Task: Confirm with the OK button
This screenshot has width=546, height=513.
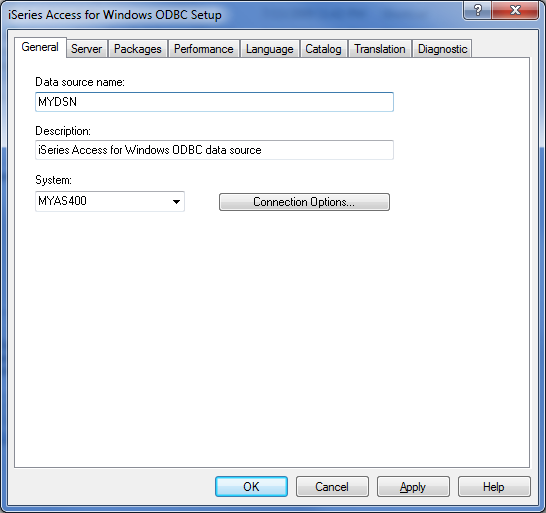Action: [x=251, y=487]
